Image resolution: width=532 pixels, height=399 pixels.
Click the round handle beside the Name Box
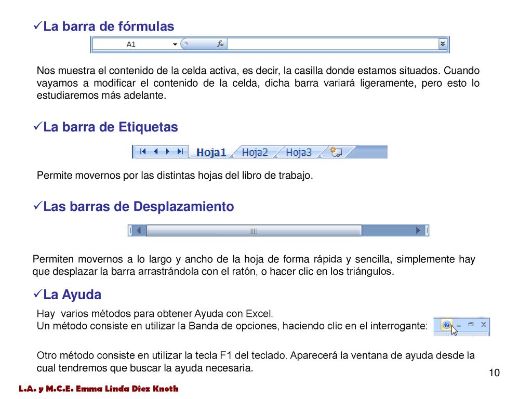(x=185, y=44)
